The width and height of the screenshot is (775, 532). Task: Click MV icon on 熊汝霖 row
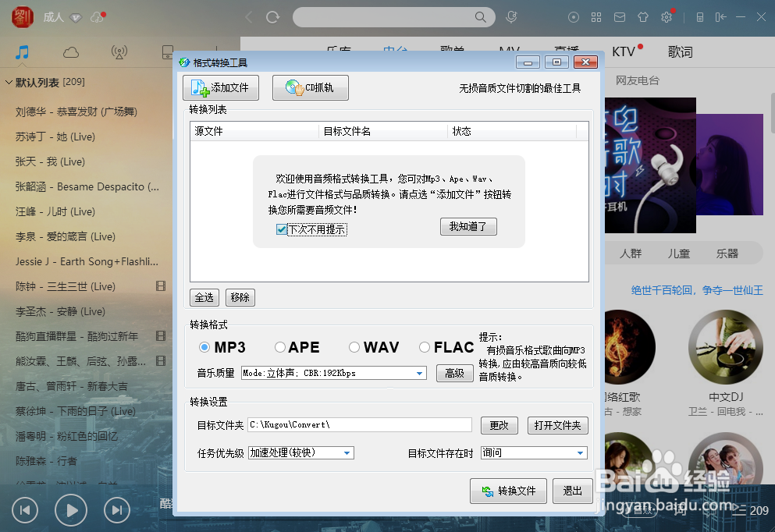161,360
